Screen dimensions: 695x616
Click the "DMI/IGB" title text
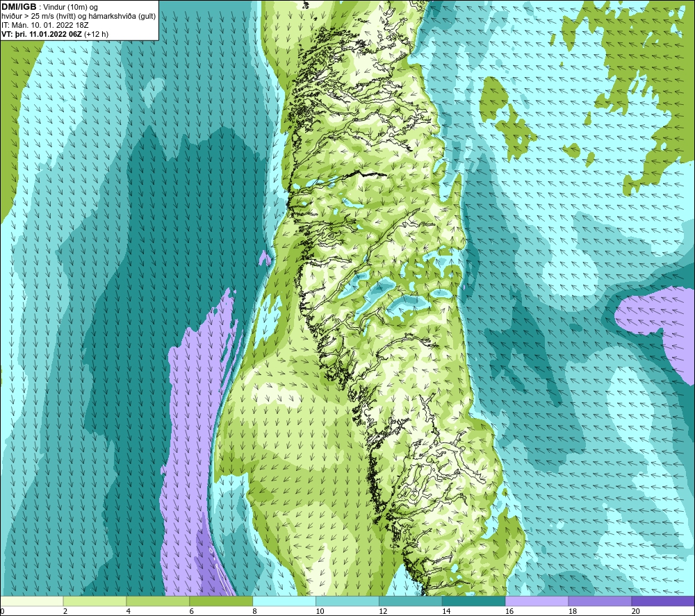(19, 7)
